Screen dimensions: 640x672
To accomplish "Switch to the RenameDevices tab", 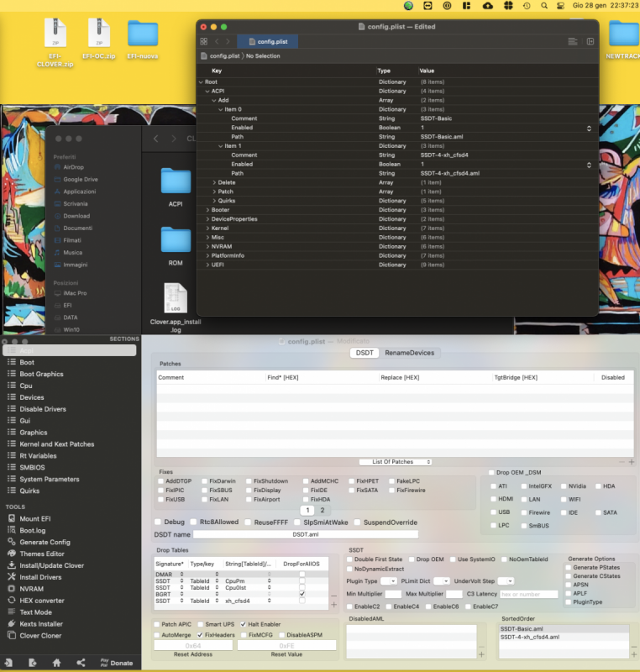I will pos(409,353).
